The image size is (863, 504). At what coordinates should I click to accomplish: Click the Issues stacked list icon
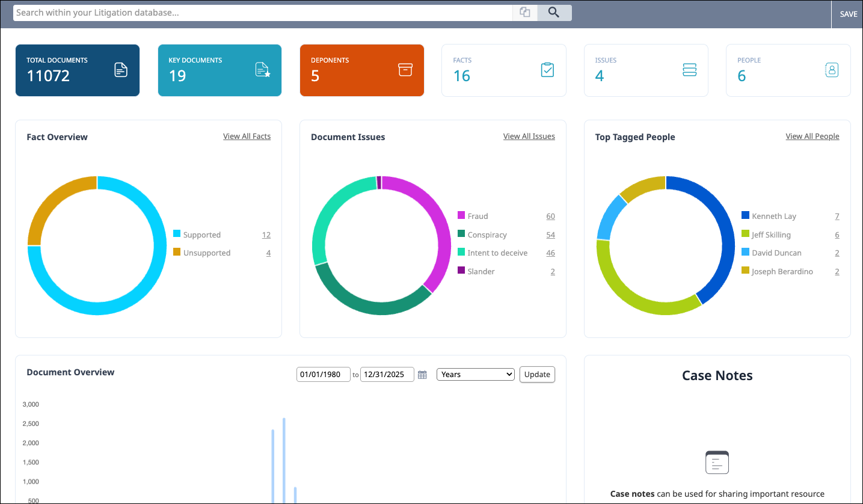[690, 70]
